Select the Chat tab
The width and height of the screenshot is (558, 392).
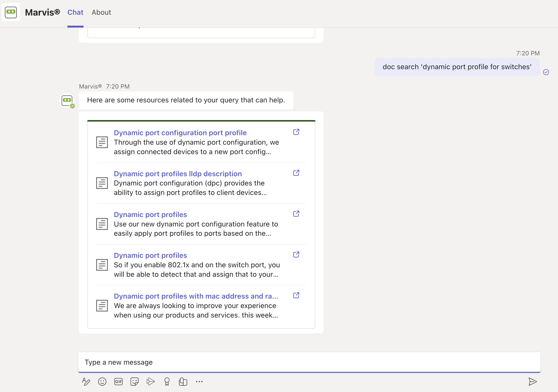click(75, 12)
